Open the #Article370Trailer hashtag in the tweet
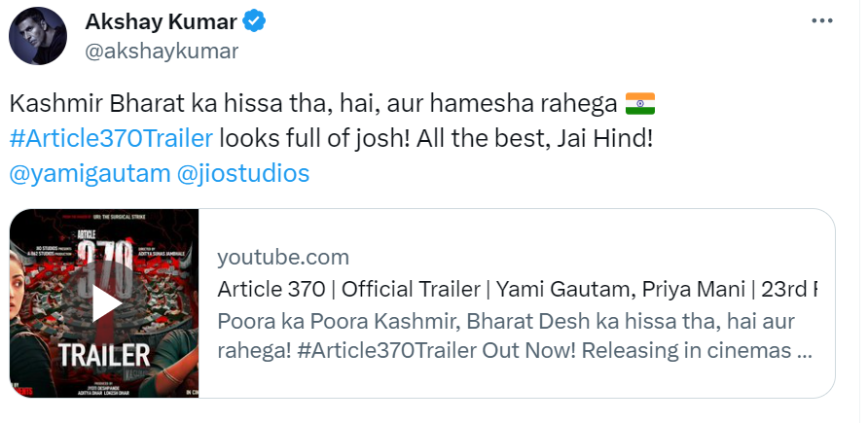 point(110,138)
